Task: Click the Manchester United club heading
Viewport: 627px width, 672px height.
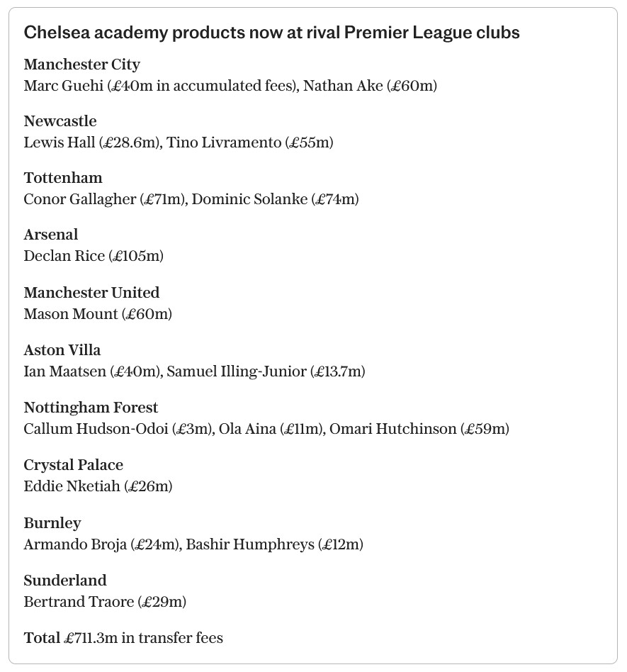Action: pyautogui.click(x=91, y=293)
